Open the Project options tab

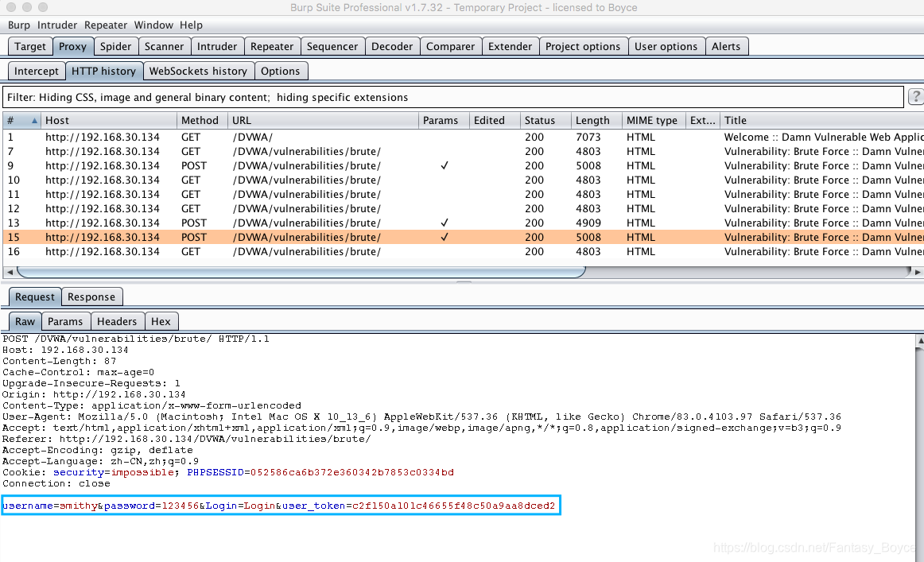click(583, 47)
